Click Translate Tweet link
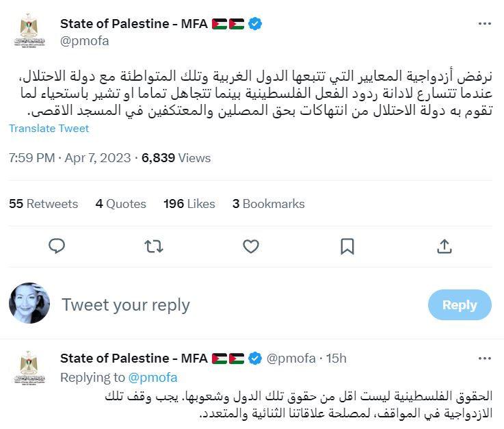This screenshot has width=504, height=429. (x=49, y=129)
